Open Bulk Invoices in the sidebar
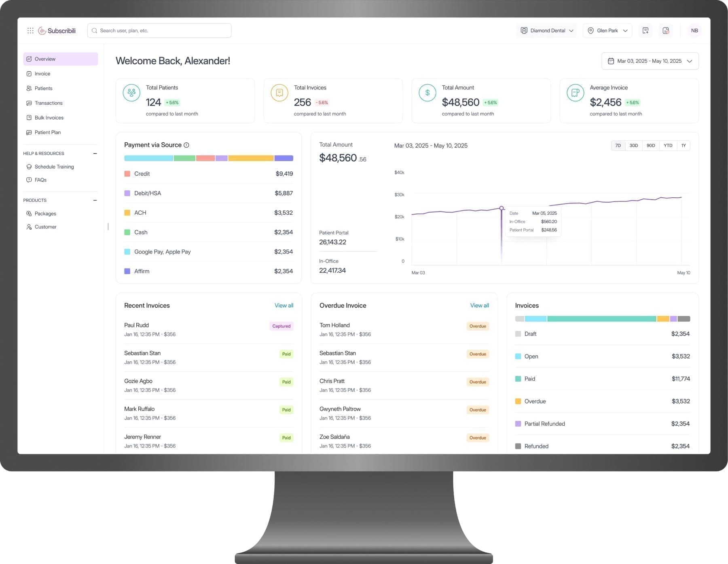Image resolution: width=728 pixels, height=564 pixels. click(x=60, y=118)
